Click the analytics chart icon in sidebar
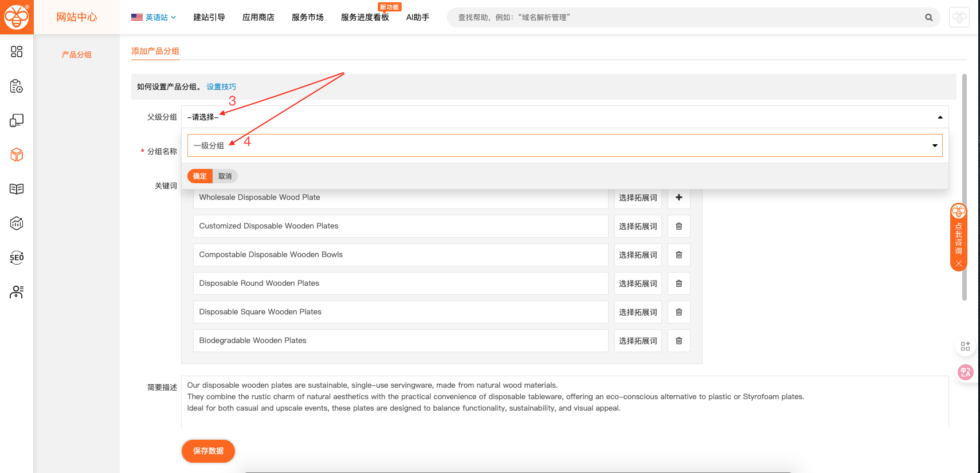Viewport: 980px width, 473px height. pyautogui.click(x=17, y=223)
